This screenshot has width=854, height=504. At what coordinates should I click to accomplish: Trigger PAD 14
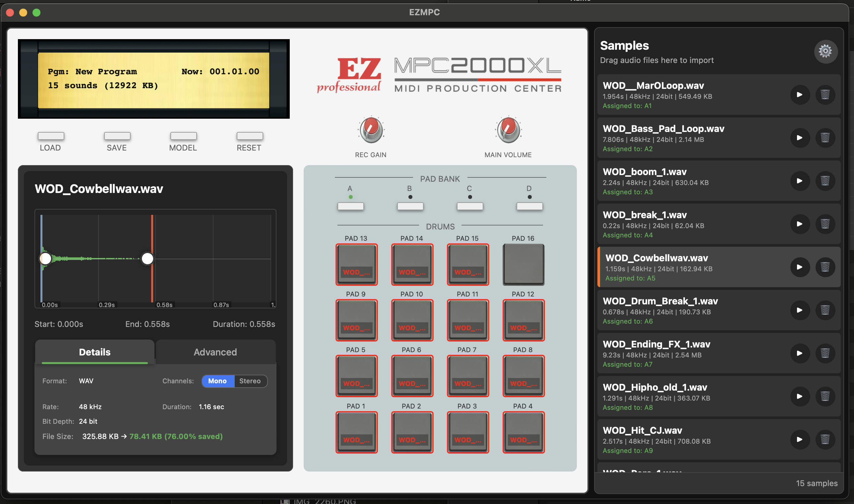click(412, 265)
